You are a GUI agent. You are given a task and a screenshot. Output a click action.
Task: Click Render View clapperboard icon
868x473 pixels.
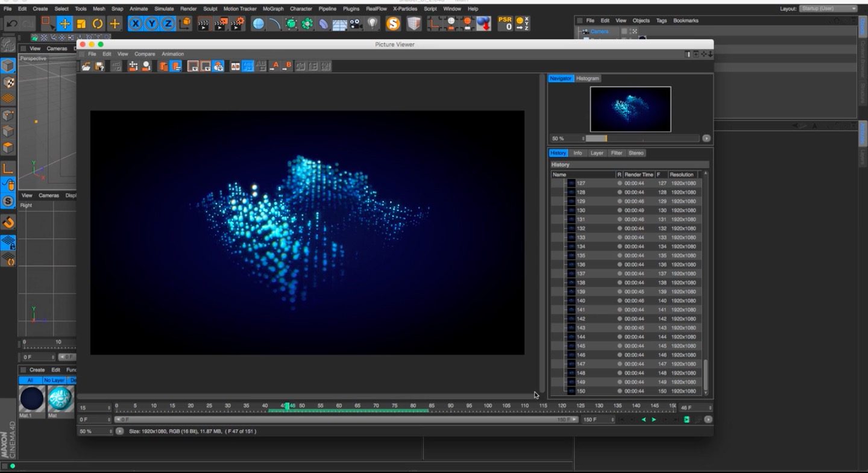tap(204, 23)
